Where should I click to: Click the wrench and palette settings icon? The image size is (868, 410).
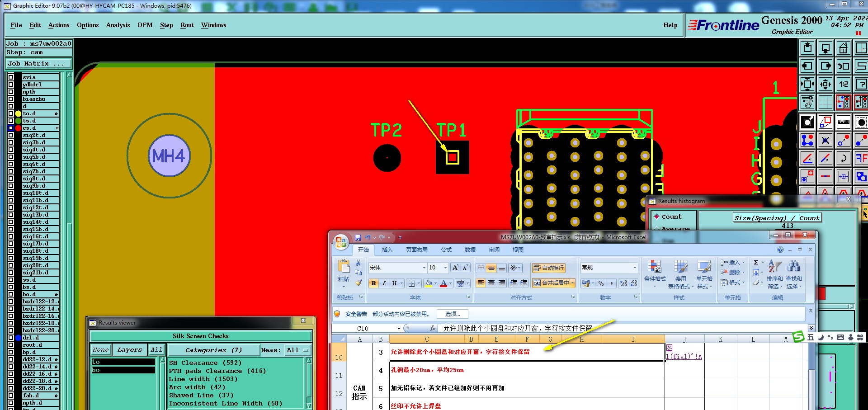point(807,103)
